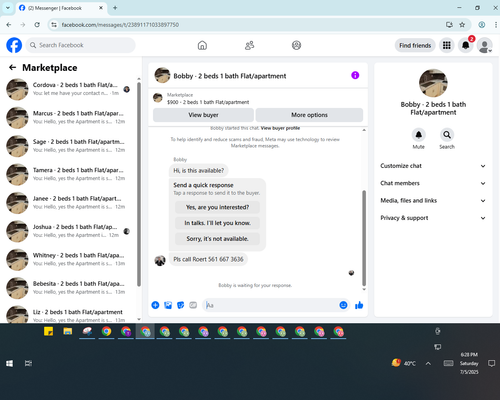Expand the Customize chat section
500x400 pixels.
click(433, 166)
